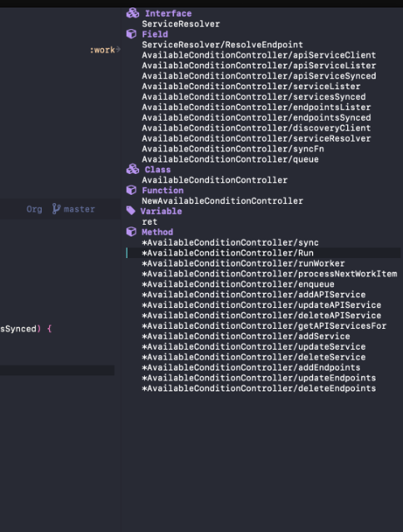Open *AvailableConditionController/processNextWorkItem method
The image size is (403, 532).
269,274
